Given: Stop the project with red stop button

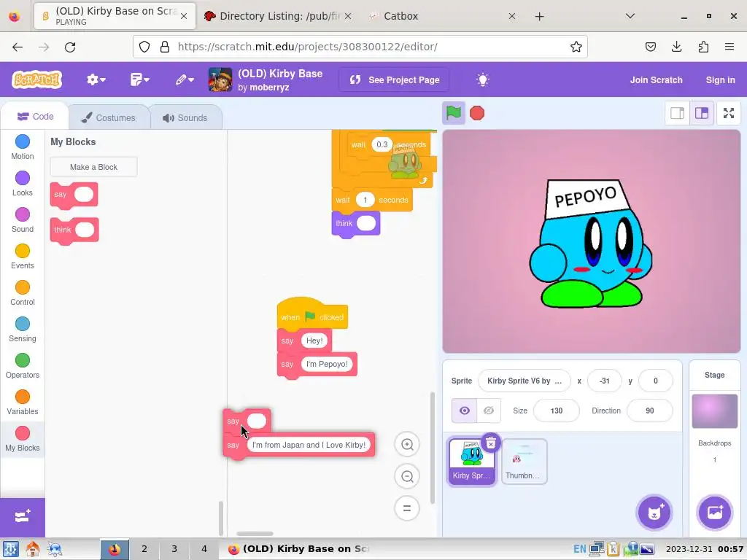Looking at the screenshot, I should click(x=477, y=113).
